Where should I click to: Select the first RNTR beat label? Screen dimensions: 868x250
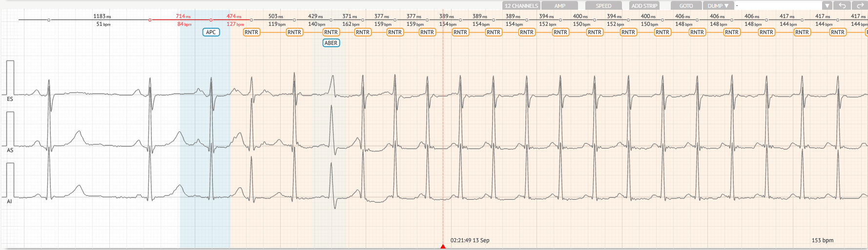(251, 32)
